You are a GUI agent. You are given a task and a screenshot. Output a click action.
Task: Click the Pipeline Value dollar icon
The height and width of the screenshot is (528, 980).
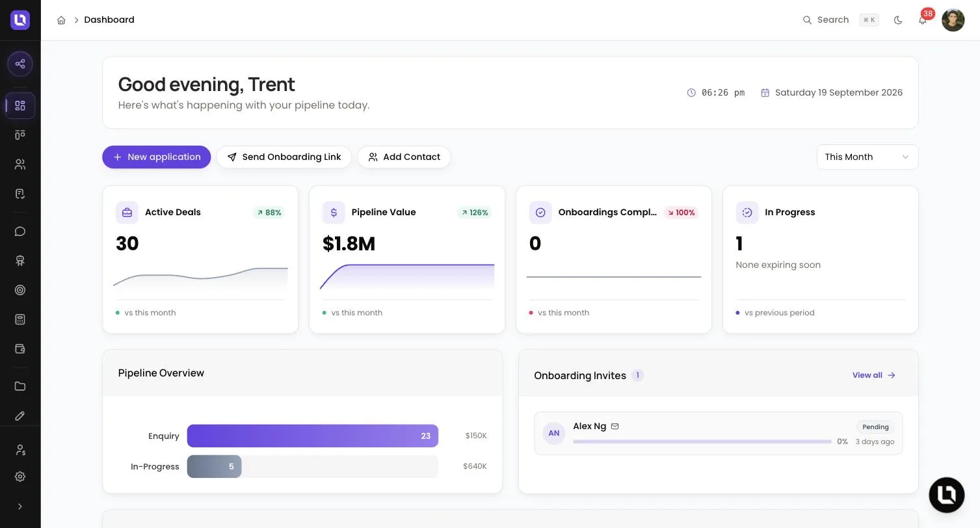[334, 213]
